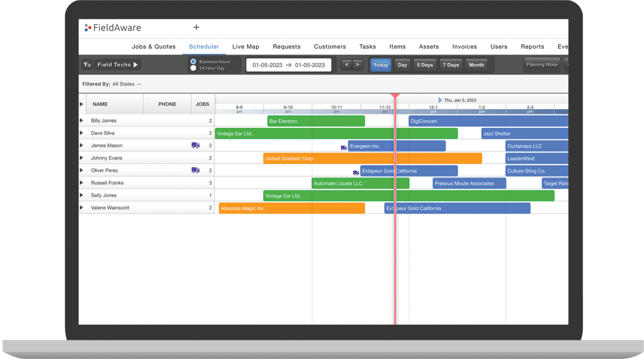The height and width of the screenshot is (359, 644).
Task: Click the start date field showing 01-05-2023
Action: tap(267, 65)
